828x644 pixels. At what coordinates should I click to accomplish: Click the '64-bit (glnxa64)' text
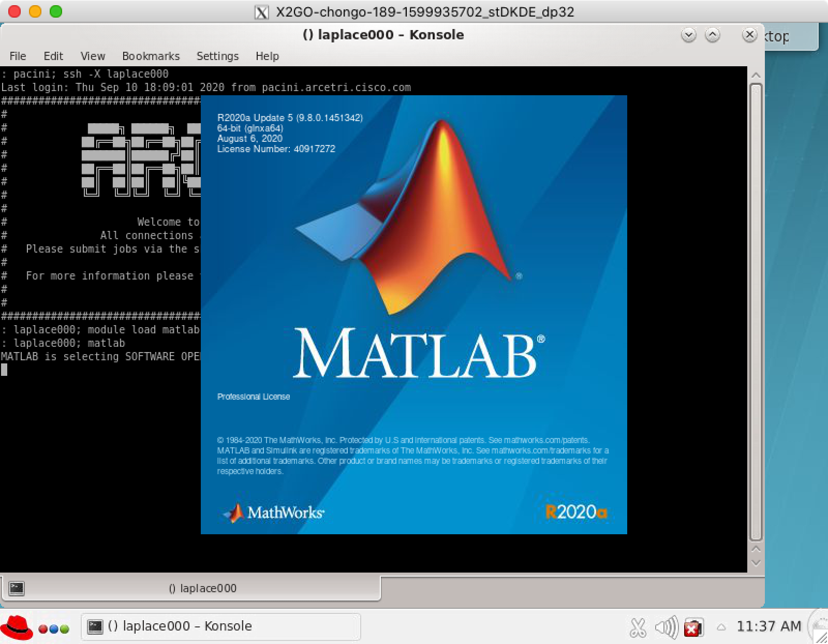point(250,128)
